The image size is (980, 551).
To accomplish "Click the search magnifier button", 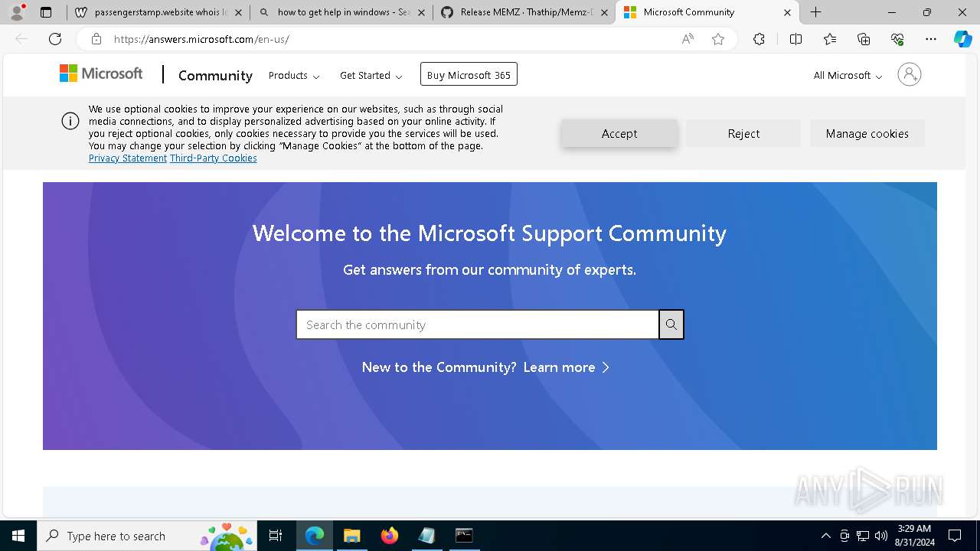I will coord(671,324).
